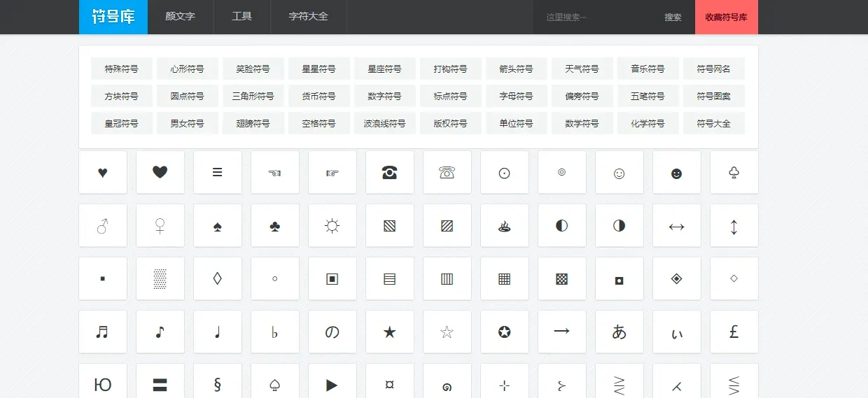The width and height of the screenshot is (868, 398).
Task: Open the 特殊符号 category
Action: pos(122,69)
